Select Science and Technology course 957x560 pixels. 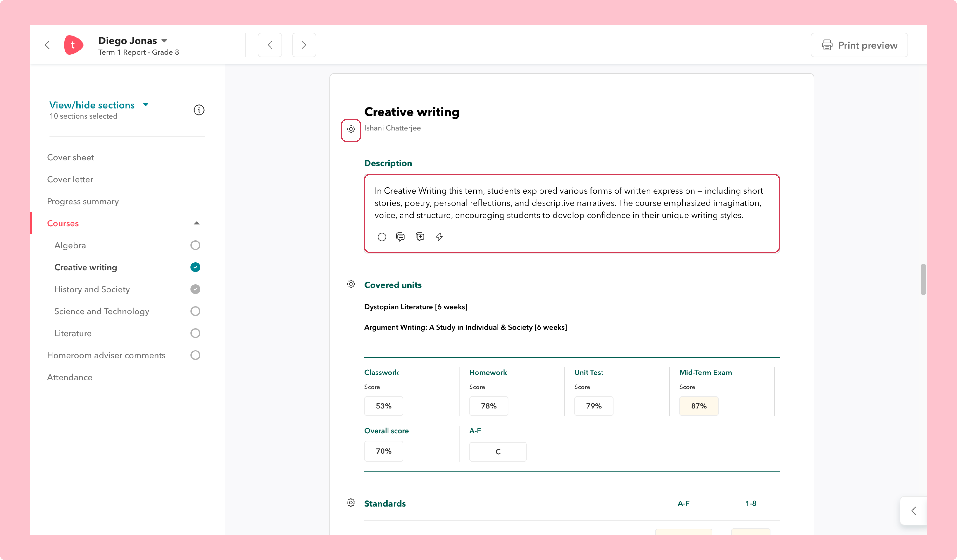[101, 311]
